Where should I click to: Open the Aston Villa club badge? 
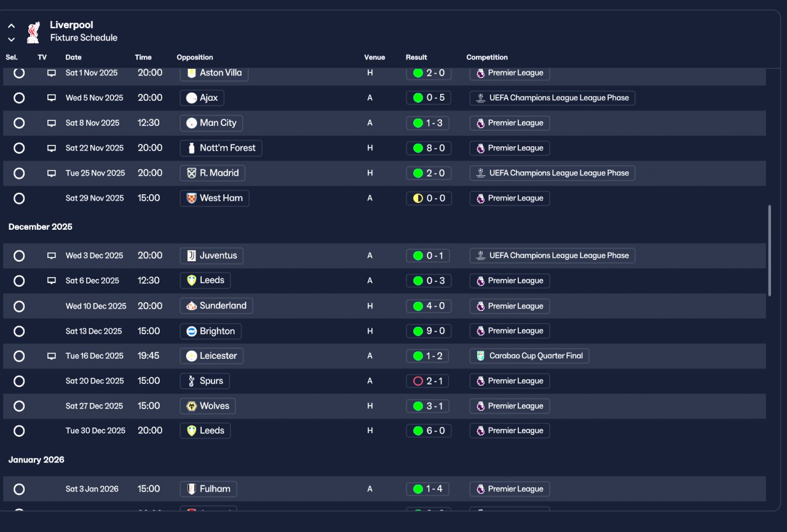click(192, 72)
